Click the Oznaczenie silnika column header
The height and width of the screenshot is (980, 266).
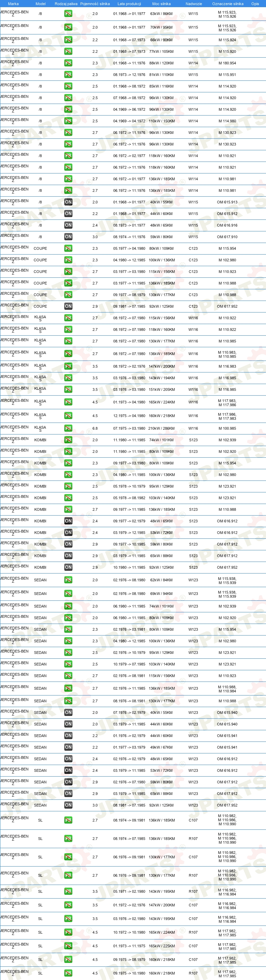pos(228,4)
